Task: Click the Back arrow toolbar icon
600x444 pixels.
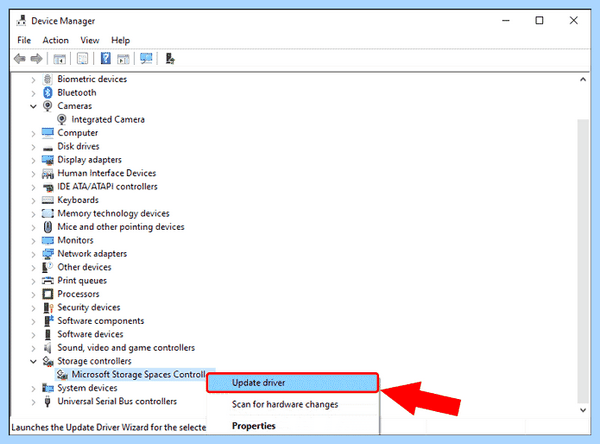Action: coord(20,59)
